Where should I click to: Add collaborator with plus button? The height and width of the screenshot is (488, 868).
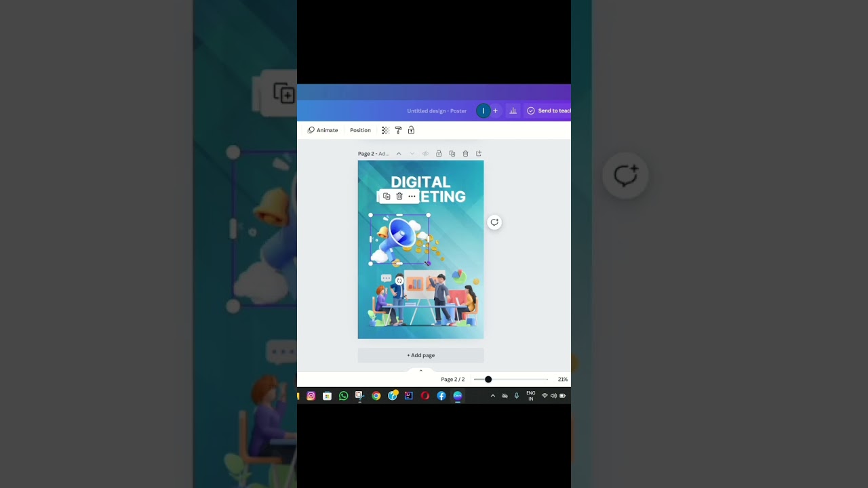pos(495,110)
